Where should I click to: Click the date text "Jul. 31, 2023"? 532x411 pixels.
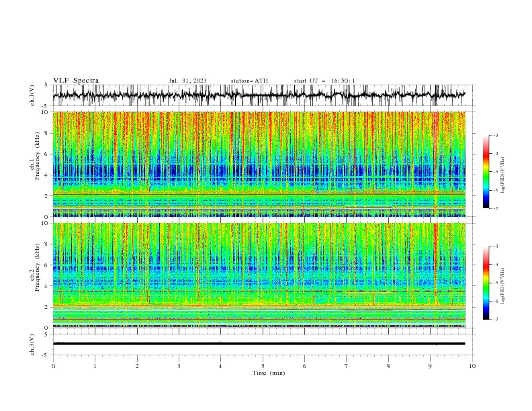click(187, 81)
